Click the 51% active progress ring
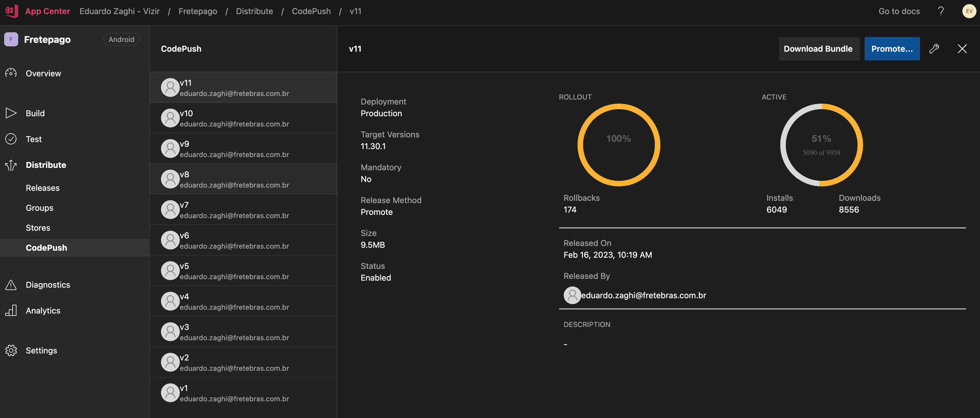The height and width of the screenshot is (418, 980). pyautogui.click(x=821, y=145)
